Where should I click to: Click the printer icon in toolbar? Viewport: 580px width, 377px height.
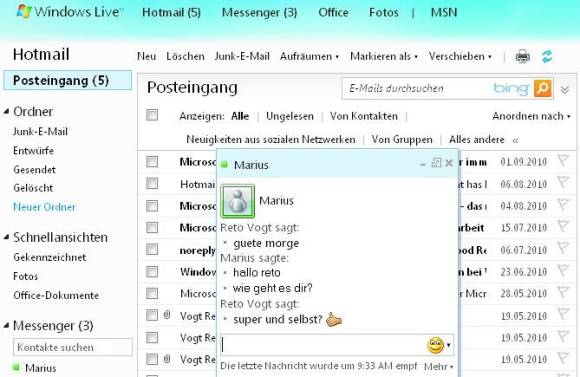point(522,57)
